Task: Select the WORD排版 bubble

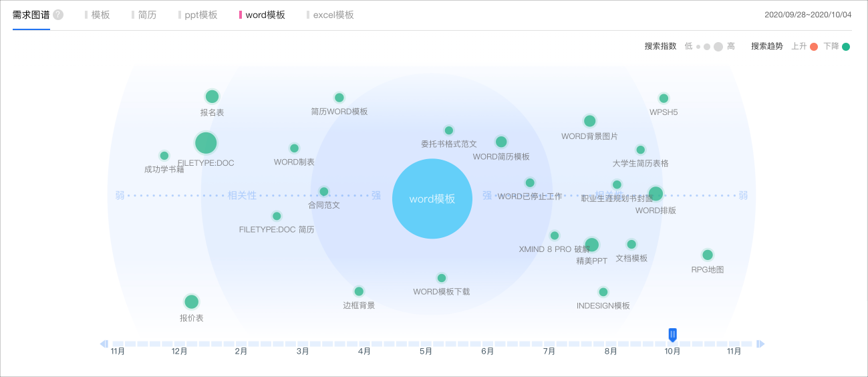Action: 656,194
